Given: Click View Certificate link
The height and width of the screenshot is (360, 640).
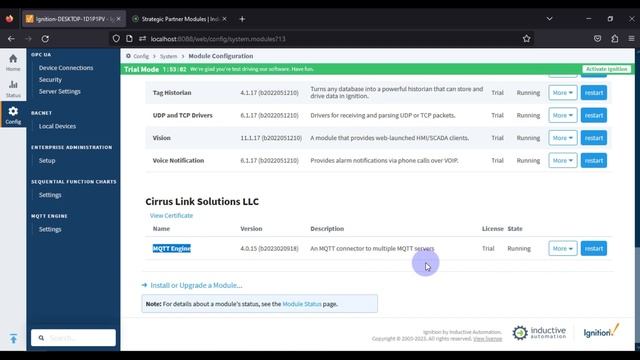Looking at the screenshot, I should click(x=171, y=216).
